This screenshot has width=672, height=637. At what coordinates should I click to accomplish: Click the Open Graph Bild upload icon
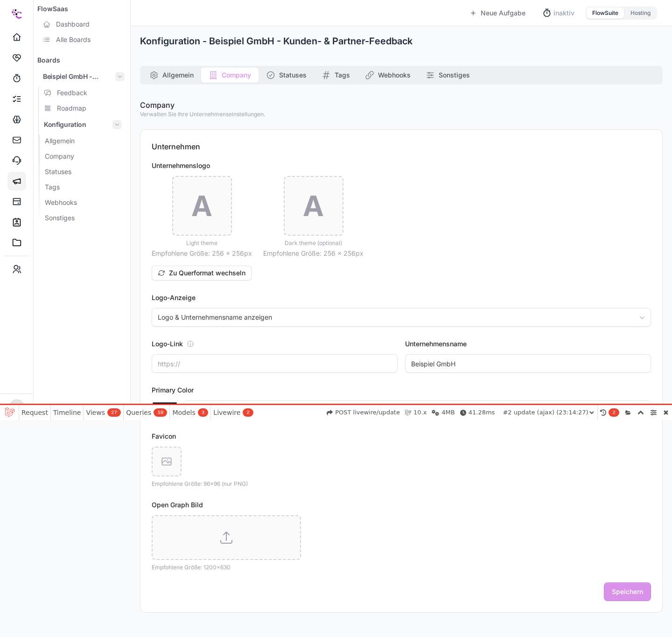[x=226, y=538]
